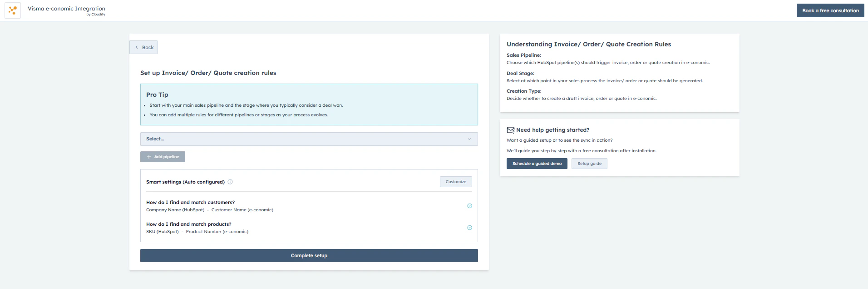Click the 'Company Name (HubSpot)' mapping text
The image size is (868, 289).
pos(175,210)
